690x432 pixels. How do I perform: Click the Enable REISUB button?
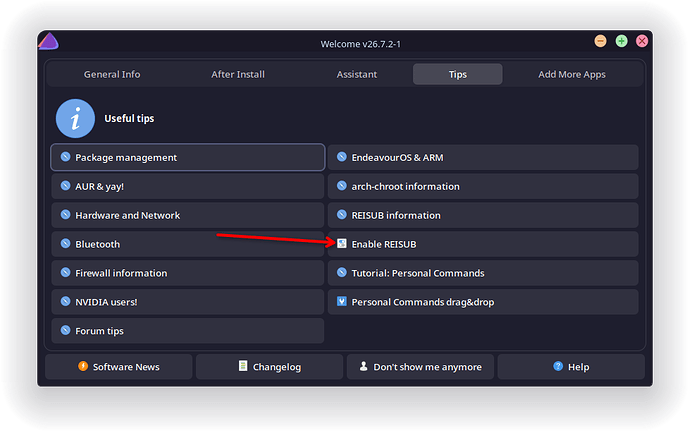pyautogui.click(x=483, y=244)
